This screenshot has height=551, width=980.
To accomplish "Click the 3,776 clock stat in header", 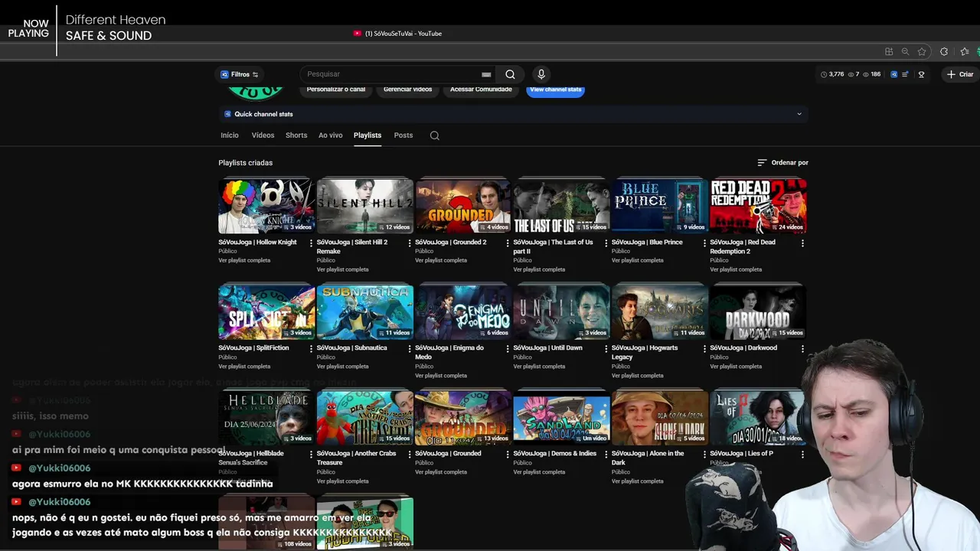I will (x=832, y=74).
